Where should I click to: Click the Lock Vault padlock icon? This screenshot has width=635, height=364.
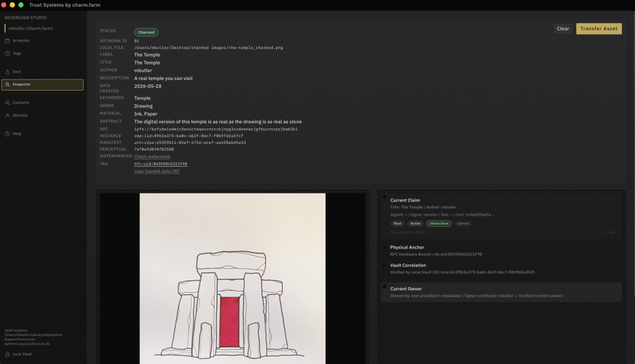7,354
